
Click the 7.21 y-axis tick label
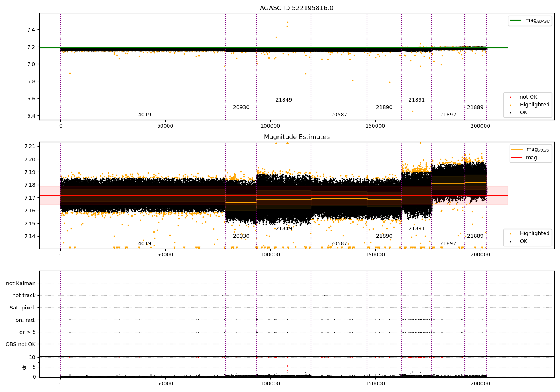29,146
